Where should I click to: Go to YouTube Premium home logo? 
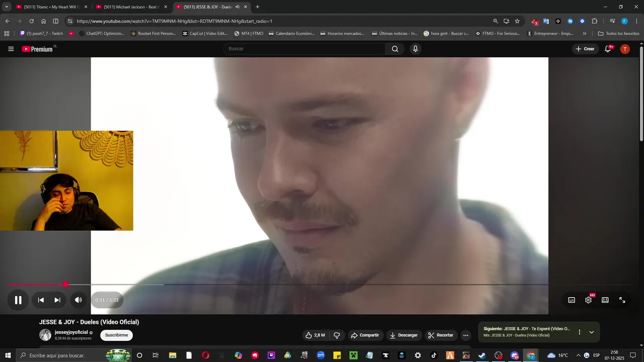[37, 49]
